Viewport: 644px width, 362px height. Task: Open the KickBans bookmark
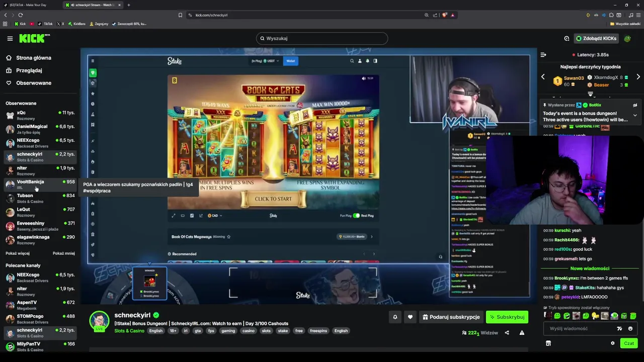76,24
